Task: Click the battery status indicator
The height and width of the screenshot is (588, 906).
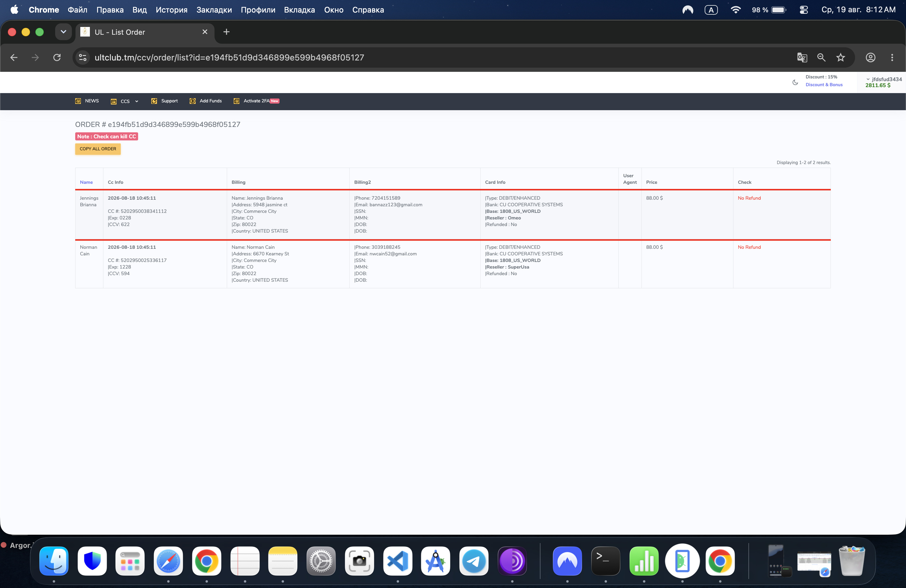Action: (x=769, y=10)
